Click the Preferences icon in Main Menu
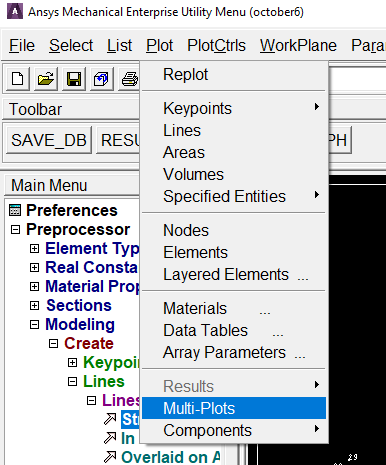Image resolution: width=386 pixels, height=465 pixels. (15, 210)
